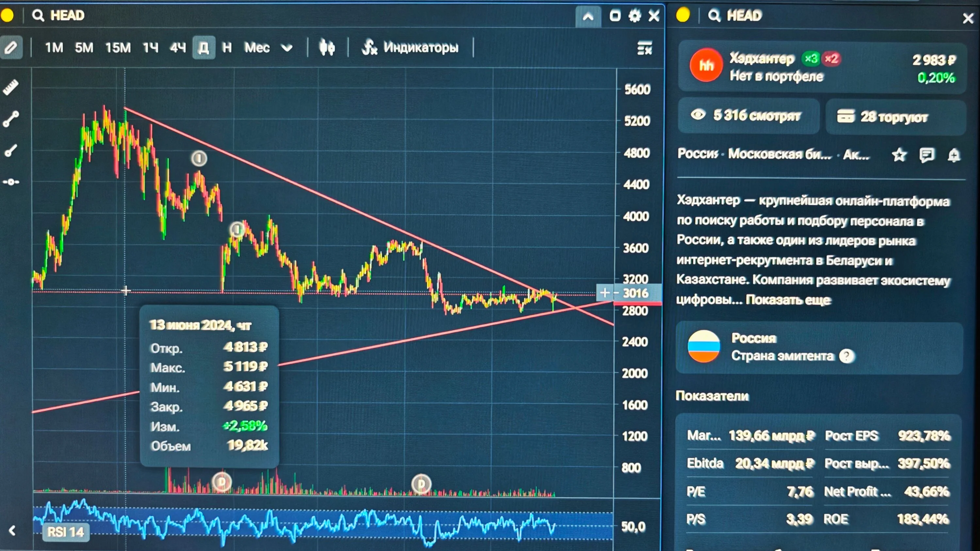
Task: Click the Московская би... breadcrumb link
Action: click(x=780, y=154)
